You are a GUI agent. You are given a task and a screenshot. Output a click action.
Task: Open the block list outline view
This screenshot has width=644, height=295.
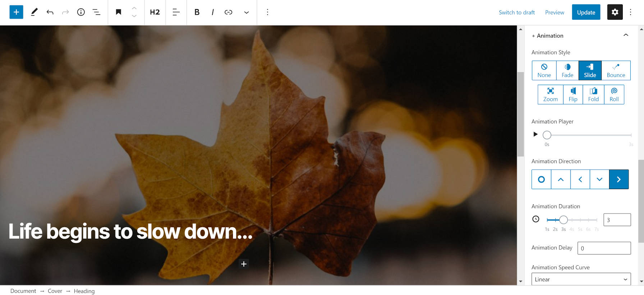coord(96,12)
